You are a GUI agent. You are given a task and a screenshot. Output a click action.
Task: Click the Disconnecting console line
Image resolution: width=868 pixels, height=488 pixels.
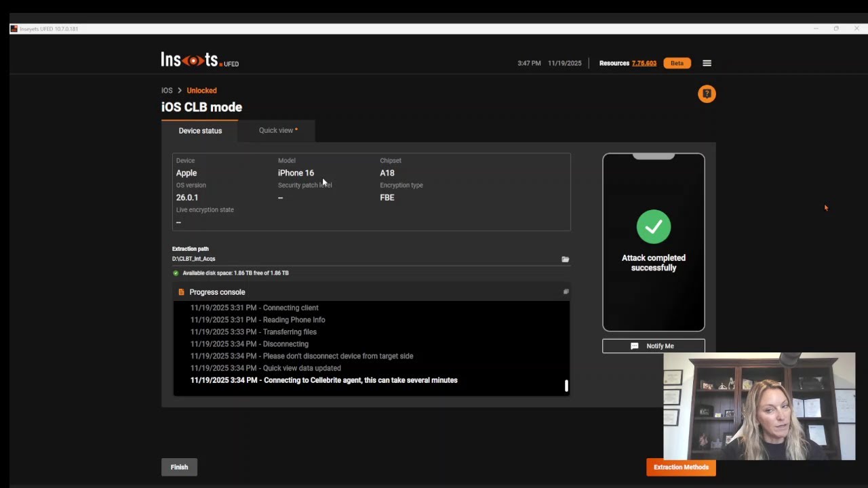pos(250,344)
